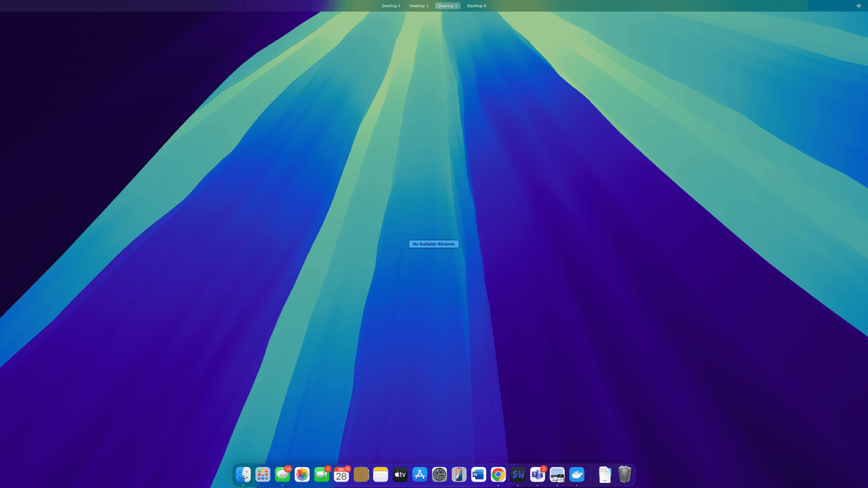Switch to Desktop 2 space
This screenshot has width=868, height=488.
419,6
